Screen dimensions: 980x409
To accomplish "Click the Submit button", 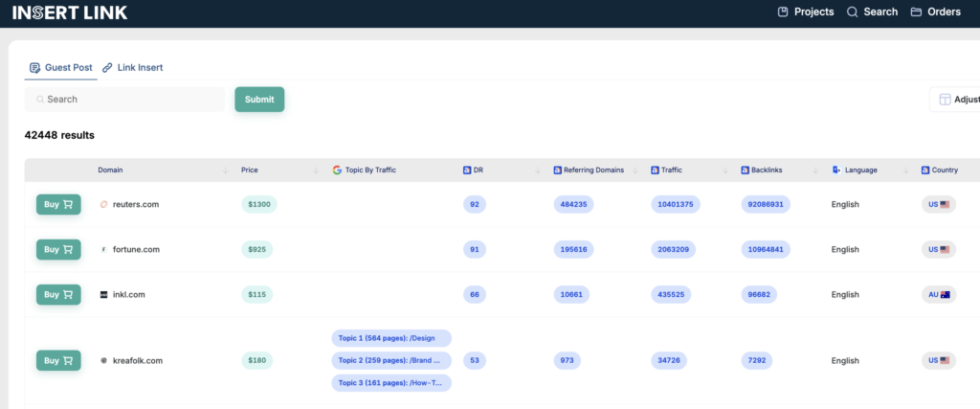I will pos(259,100).
